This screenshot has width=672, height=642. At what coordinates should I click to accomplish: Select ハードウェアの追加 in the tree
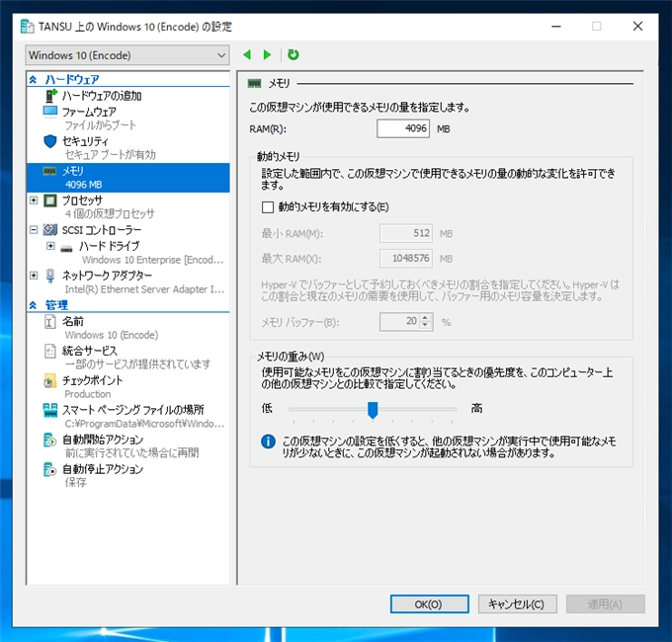(x=102, y=96)
